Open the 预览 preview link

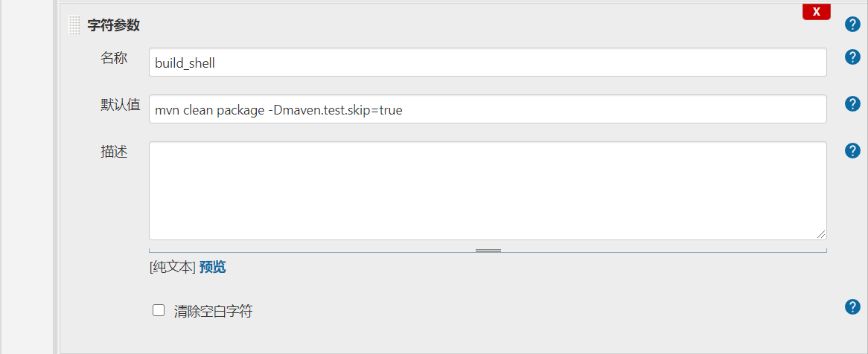click(x=213, y=267)
